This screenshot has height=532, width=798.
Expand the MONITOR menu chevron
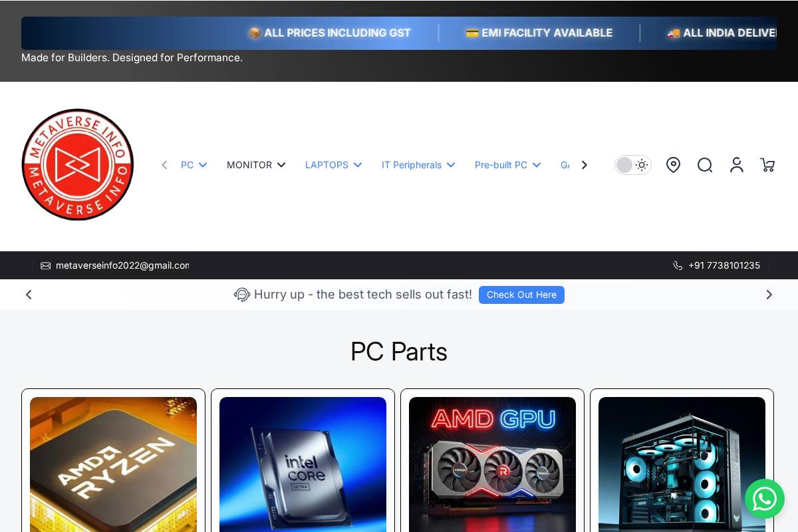click(x=281, y=165)
